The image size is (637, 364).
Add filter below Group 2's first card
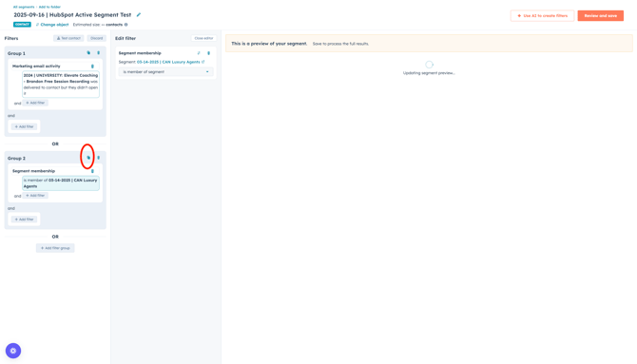(25, 220)
